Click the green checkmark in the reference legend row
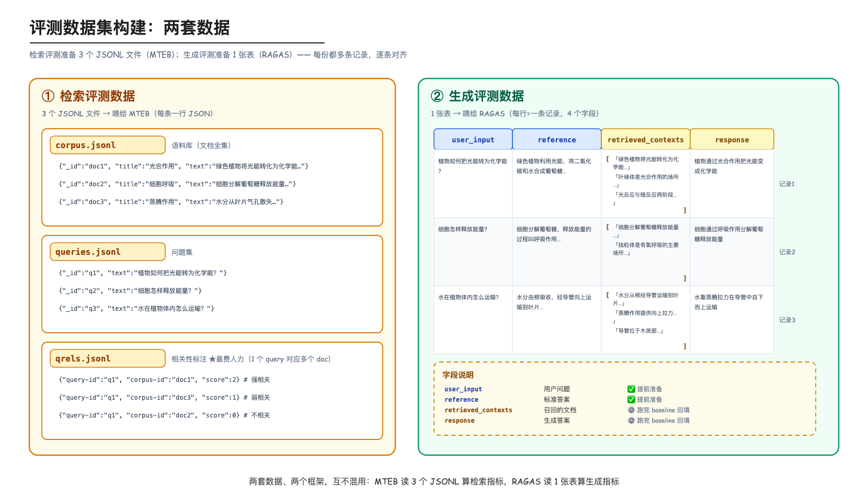 [x=631, y=399]
